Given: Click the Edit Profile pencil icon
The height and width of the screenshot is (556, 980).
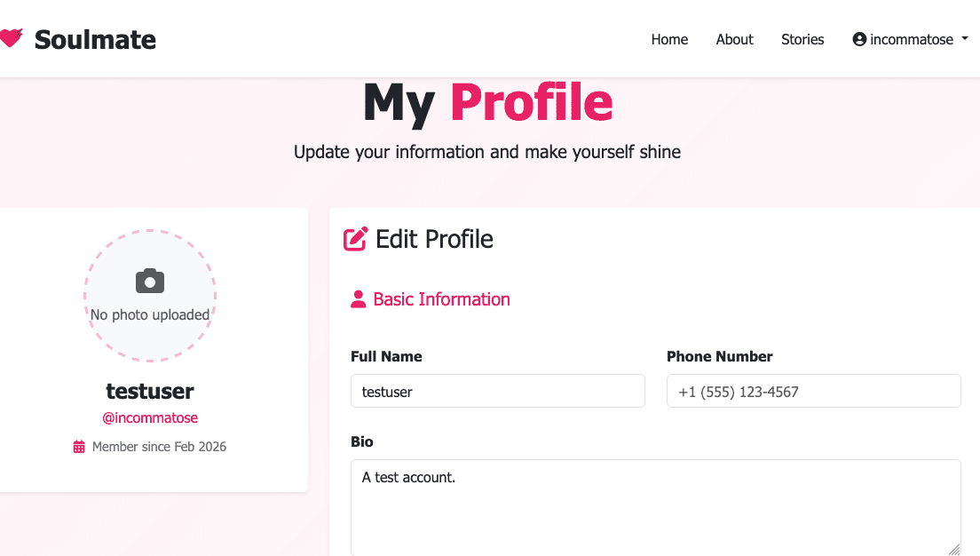Looking at the screenshot, I should click(356, 239).
